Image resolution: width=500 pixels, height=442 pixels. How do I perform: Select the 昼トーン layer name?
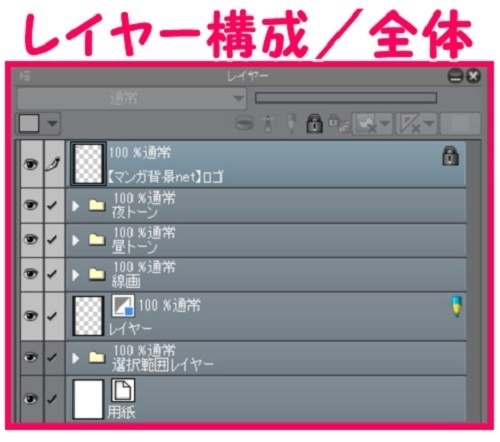pos(134,247)
